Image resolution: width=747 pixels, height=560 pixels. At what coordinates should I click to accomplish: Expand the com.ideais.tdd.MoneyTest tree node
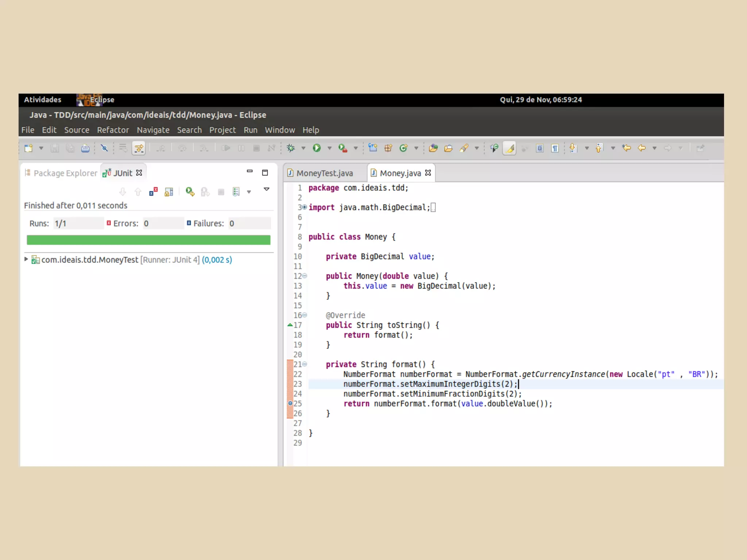(26, 259)
